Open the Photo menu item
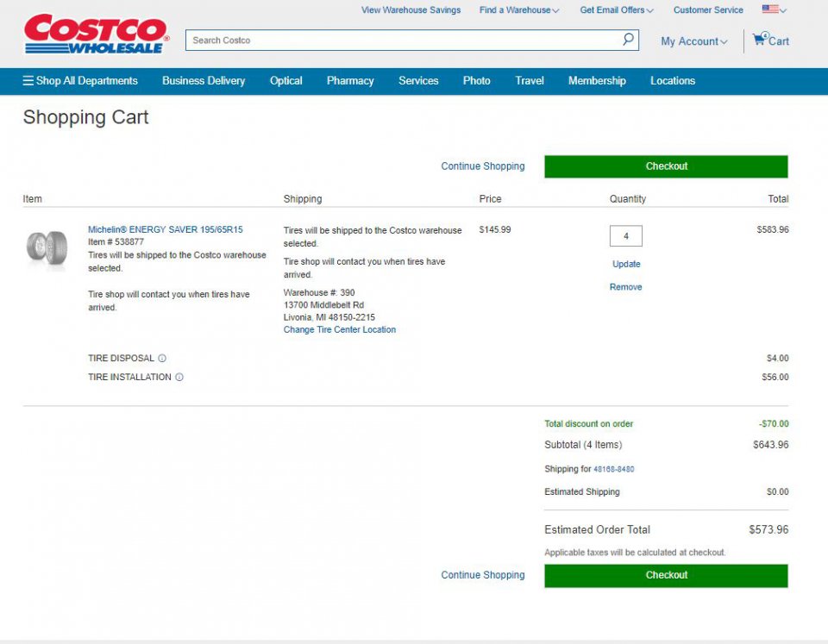 click(x=476, y=81)
